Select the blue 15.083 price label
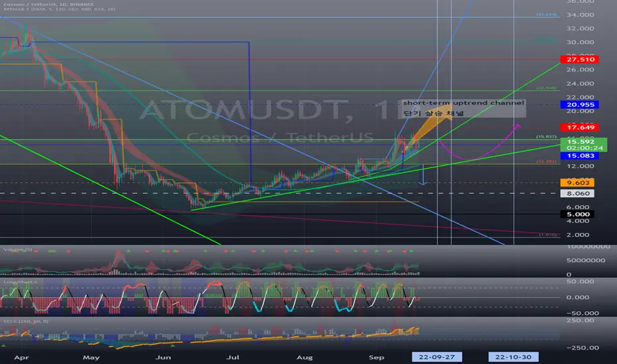This screenshot has height=364, width=617. (580, 156)
